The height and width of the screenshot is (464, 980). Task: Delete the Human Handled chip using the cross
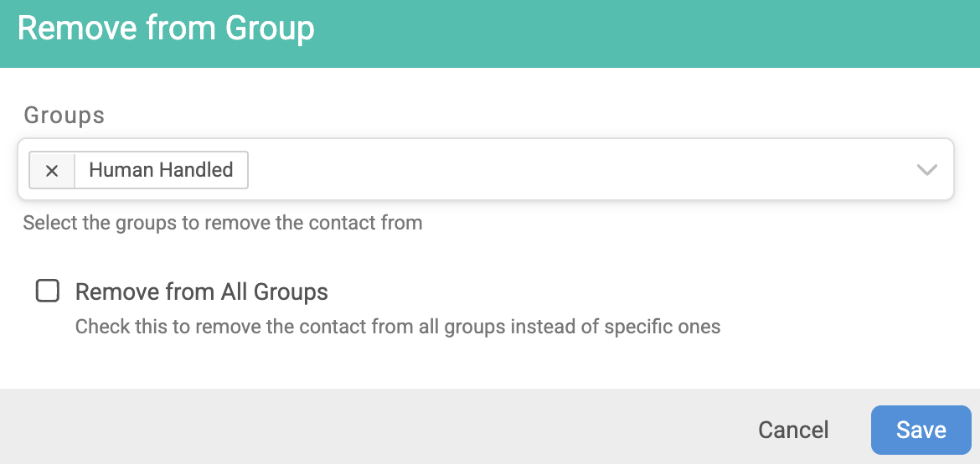(52, 170)
